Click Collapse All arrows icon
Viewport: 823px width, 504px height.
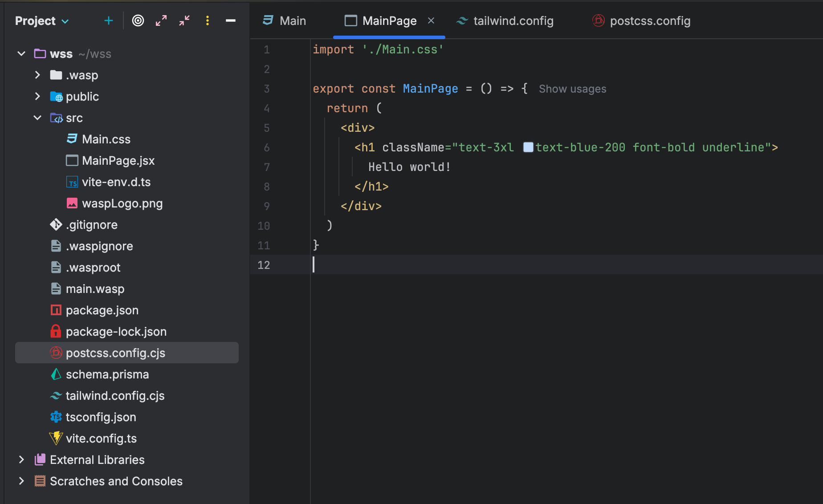pos(184,20)
